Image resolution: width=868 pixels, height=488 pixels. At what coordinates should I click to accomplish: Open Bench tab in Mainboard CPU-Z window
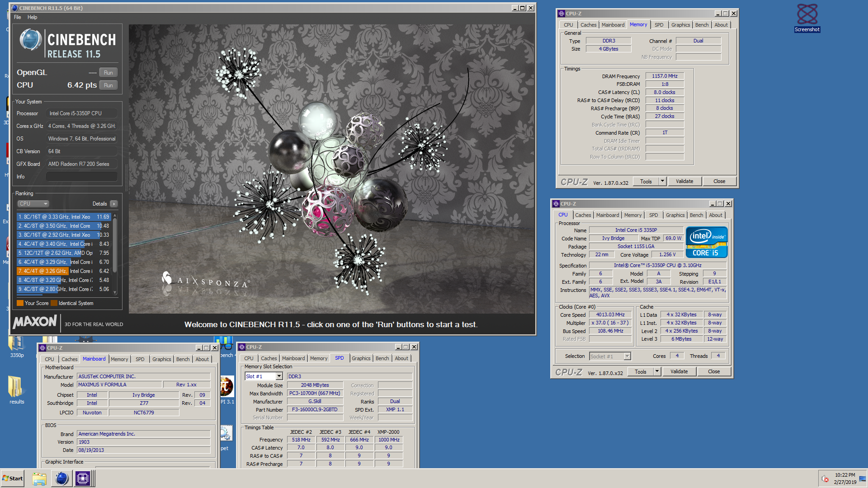pyautogui.click(x=183, y=359)
